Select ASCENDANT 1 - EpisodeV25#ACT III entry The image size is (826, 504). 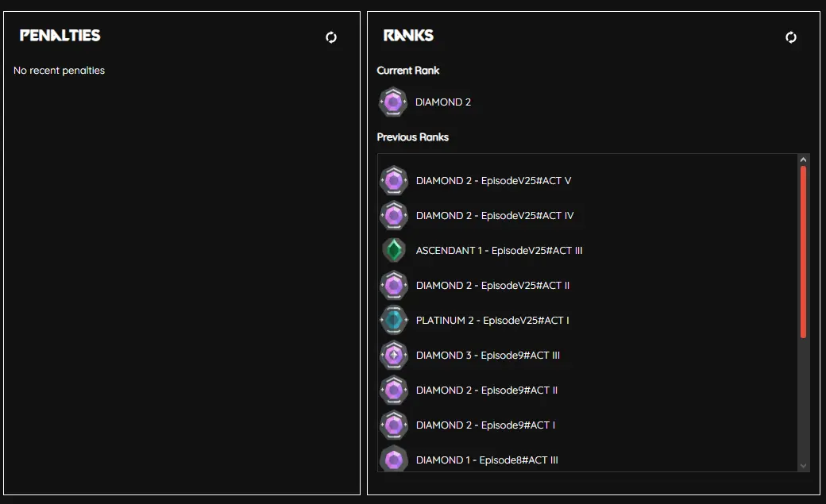[499, 251]
